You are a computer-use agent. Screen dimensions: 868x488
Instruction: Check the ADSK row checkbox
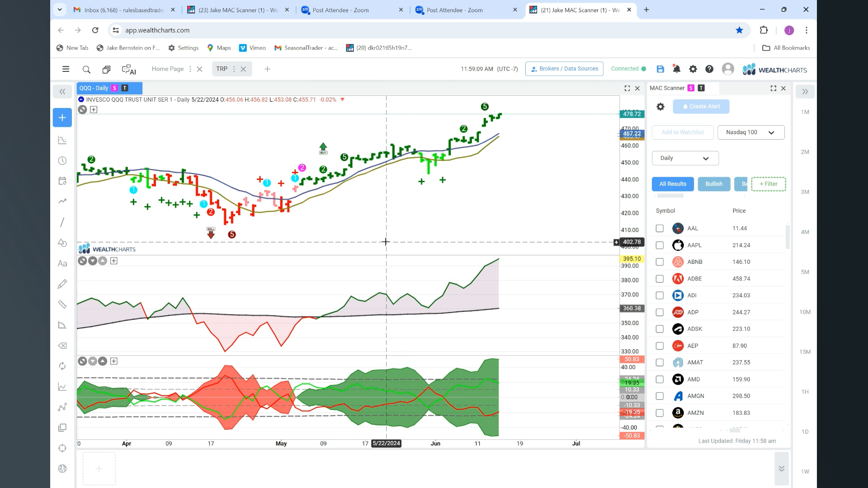[660, 329]
